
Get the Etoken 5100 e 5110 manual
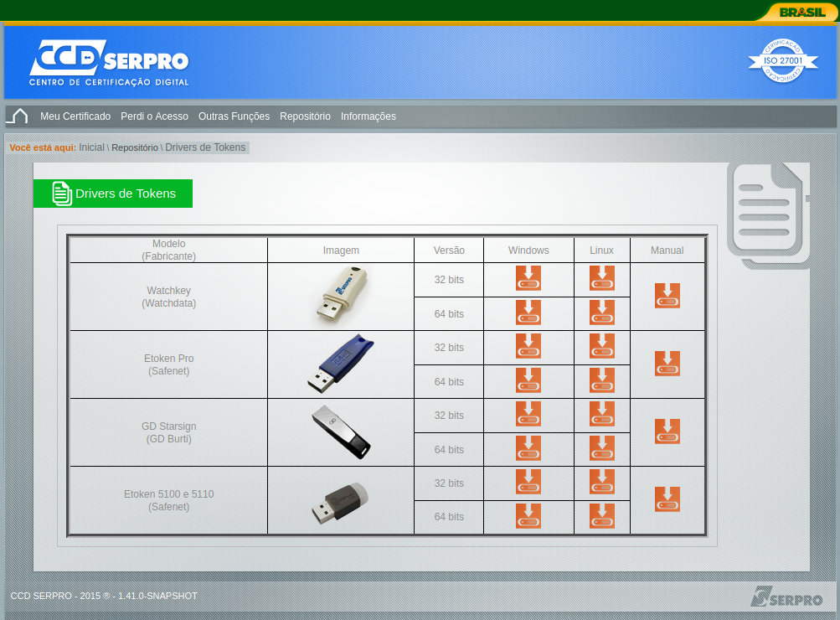click(667, 499)
